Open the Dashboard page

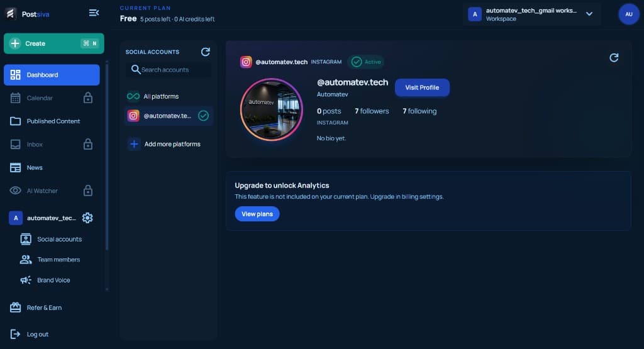click(x=52, y=75)
